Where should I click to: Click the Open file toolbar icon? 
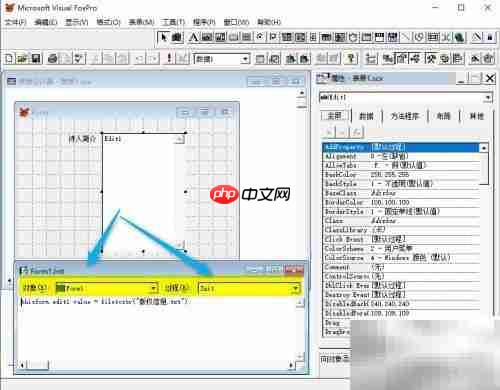click(22, 59)
